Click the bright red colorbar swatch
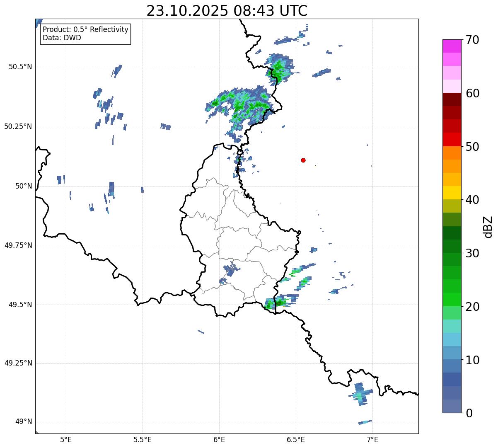The image size is (498, 448). pos(452,139)
